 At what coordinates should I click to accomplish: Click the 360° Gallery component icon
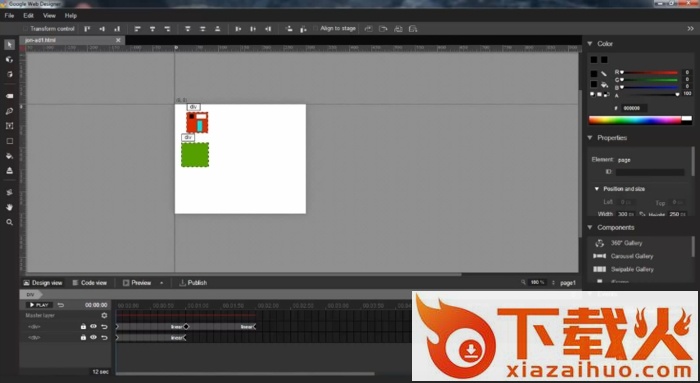[600, 243]
